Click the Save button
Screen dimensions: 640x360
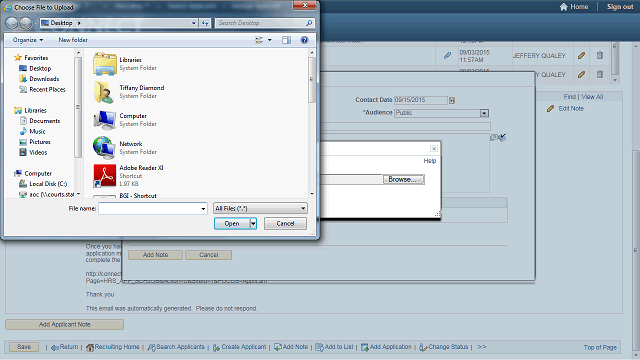(24, 347)
